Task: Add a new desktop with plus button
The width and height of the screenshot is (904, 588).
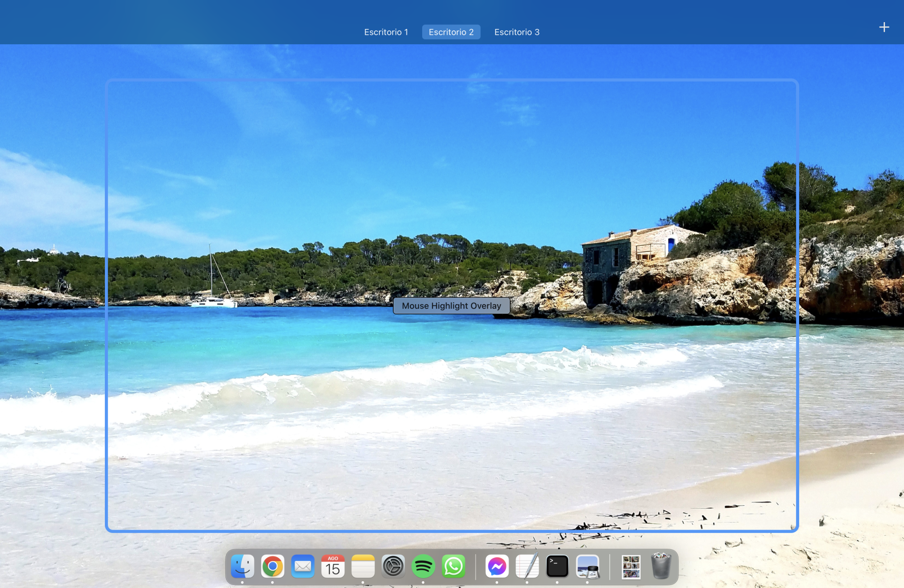Action: [x=884, y=28]
